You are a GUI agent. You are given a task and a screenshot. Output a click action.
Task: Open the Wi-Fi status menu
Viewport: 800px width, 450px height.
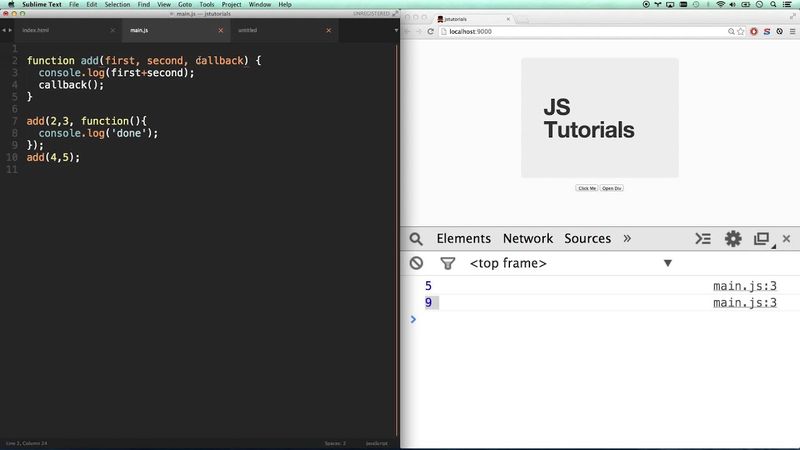tap(720, 5)
